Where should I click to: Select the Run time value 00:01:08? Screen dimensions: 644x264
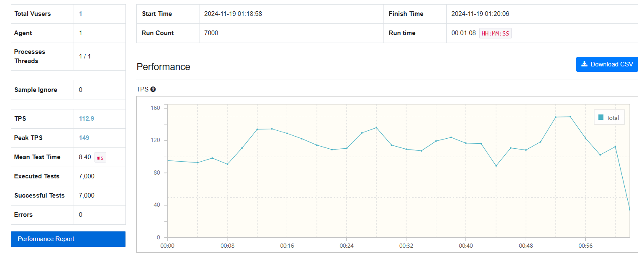[x=463, y=33]
